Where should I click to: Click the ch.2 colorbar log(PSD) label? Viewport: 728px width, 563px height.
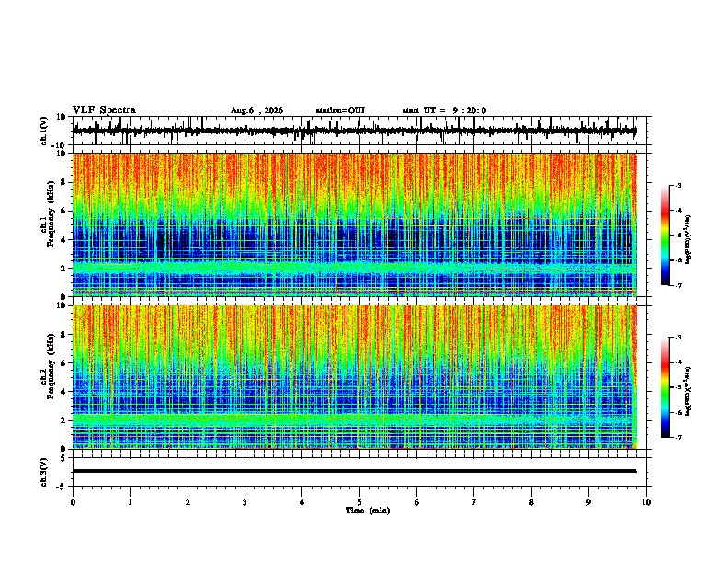tap(688, 391)
